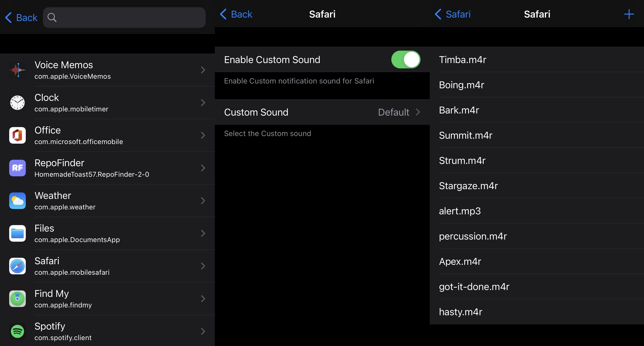
Task: Tap com.spotify.client bundle text
Action: coord(63,338)
